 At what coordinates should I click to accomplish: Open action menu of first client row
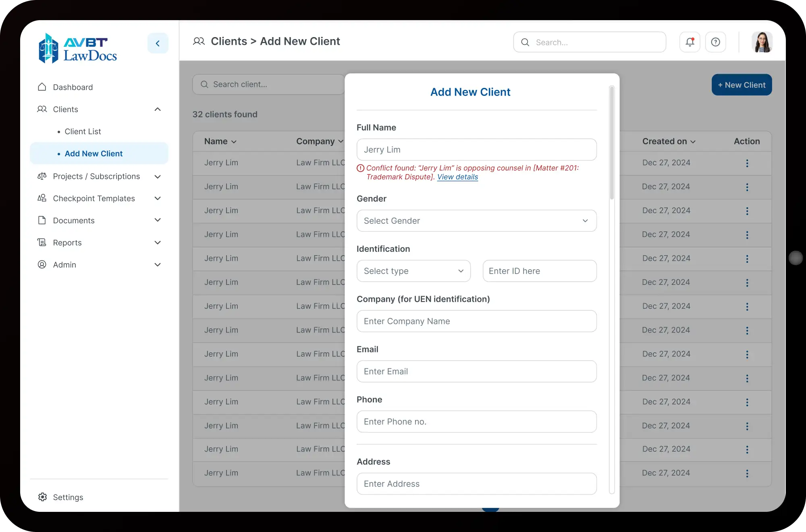[x=747, y=163]
